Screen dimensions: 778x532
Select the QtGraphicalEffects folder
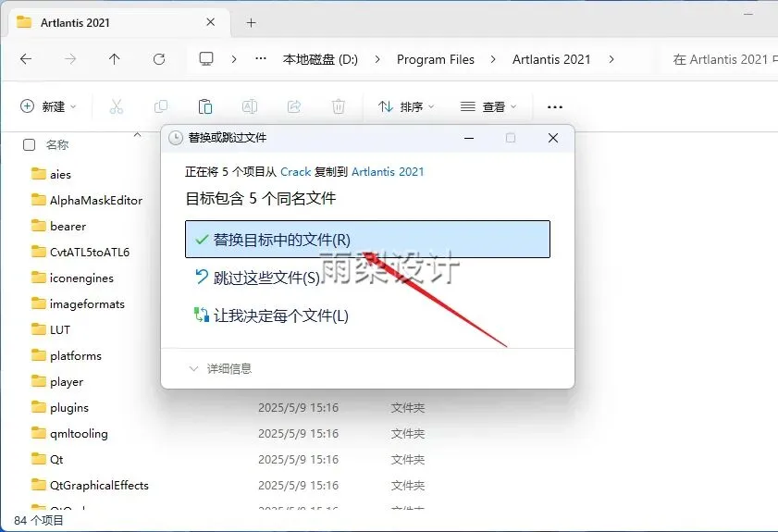click(90, 485)
